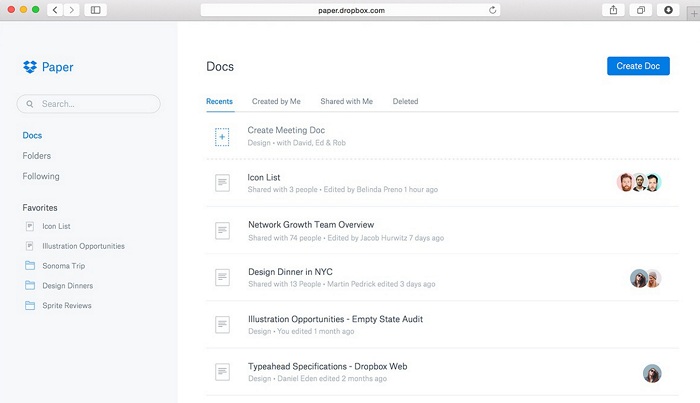Open the Create Meeting Doc entry

click(x=286, y=130)
